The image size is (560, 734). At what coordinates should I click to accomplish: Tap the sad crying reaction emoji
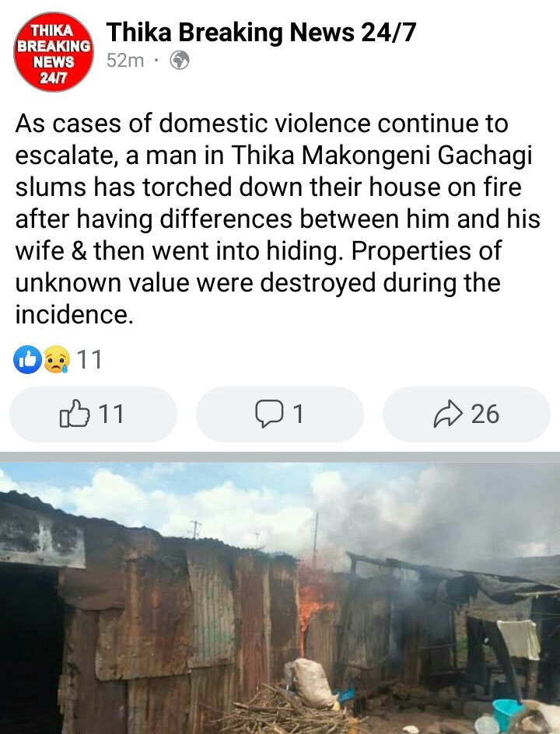[57, 359]
